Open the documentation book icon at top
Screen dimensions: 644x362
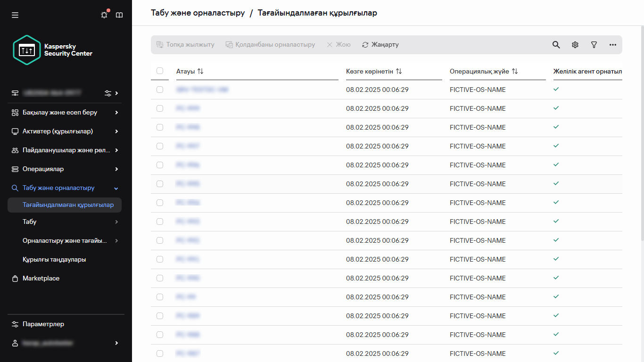click(x=119, y=15)
